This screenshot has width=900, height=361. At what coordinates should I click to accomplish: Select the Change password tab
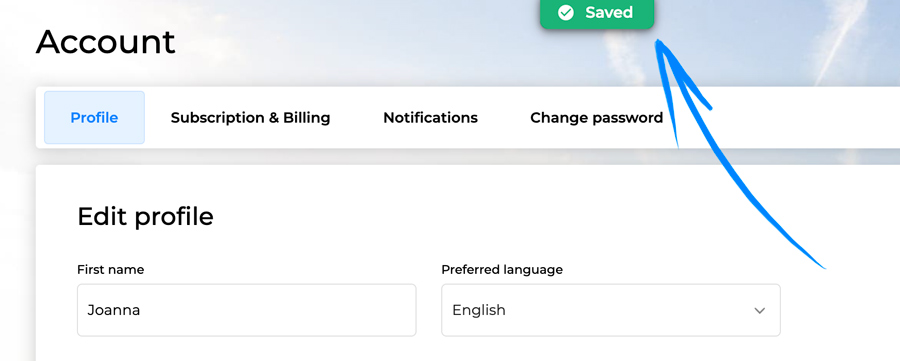(596, 118)
